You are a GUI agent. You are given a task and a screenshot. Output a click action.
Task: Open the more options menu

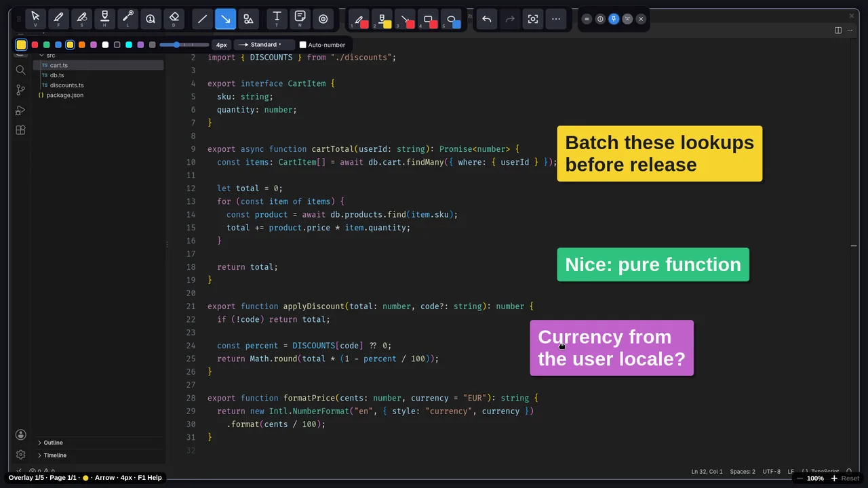556,19
